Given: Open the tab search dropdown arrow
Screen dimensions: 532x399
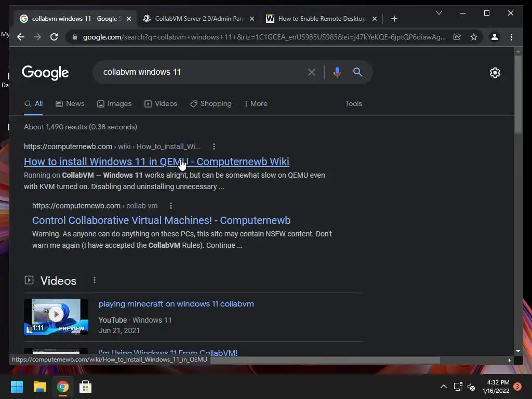Looking at the screenshot, I should pos(438,13).
